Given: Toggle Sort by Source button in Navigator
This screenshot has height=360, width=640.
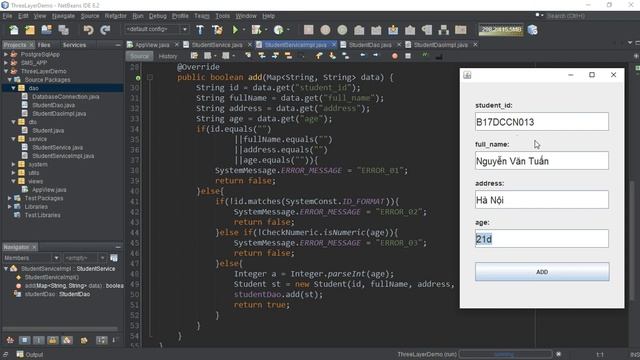Looking at the screenshot, I should coord(115,340).
